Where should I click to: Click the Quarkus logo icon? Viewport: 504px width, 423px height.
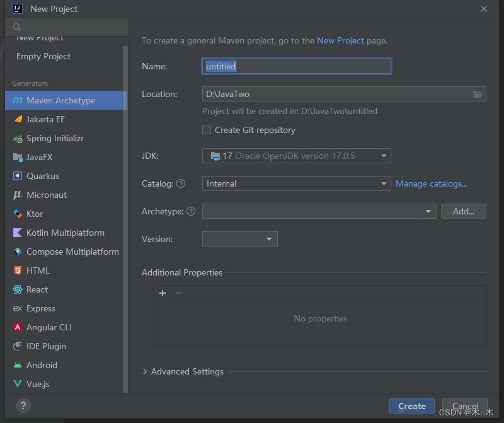click(18, 177)
